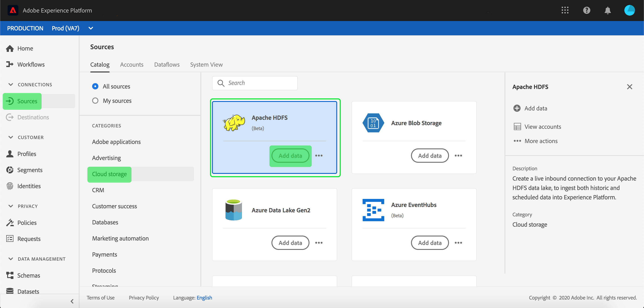Collapse the left navigation sidebar

pos(72,301)
